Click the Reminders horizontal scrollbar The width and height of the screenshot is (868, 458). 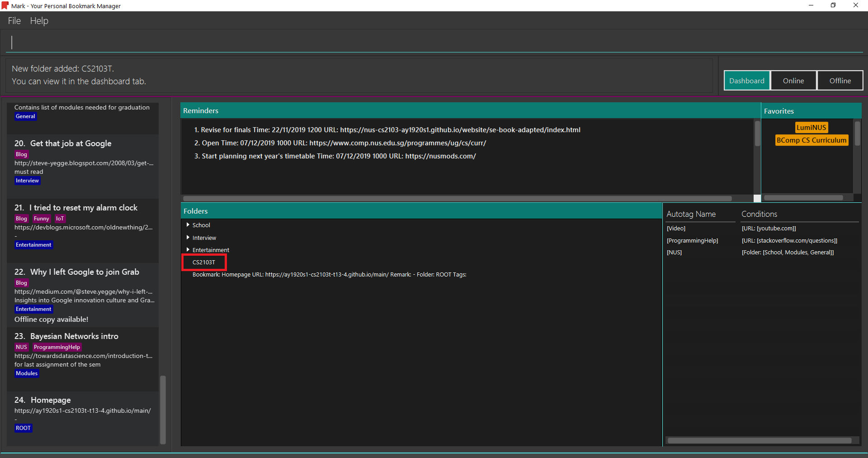pyautogui.click(x=457, y=198)
